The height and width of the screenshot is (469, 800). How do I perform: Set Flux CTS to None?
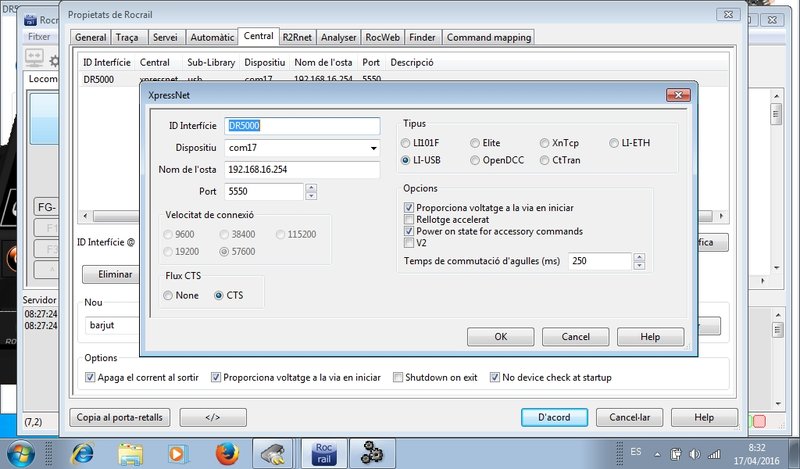(x=168, y=295)
